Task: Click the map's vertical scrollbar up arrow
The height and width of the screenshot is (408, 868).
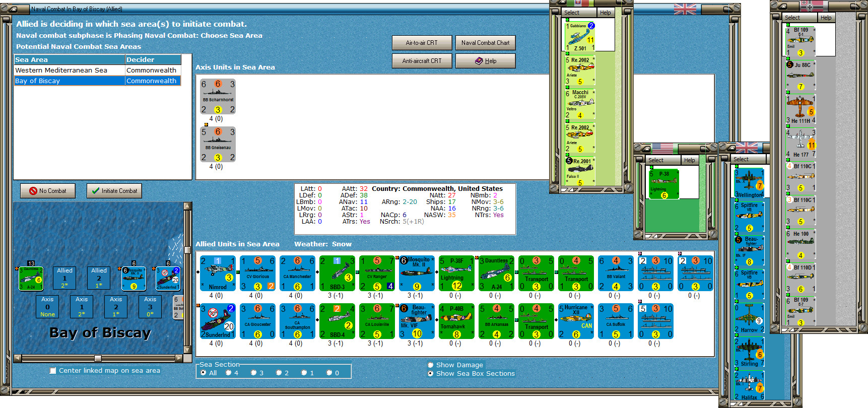Action: pyautogui.click(x=188, y=206)
